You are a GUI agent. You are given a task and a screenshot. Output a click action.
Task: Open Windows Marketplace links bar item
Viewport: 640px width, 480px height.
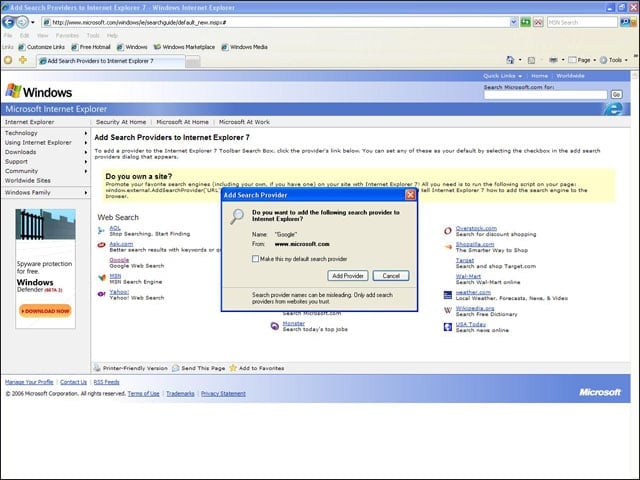[184, 47]
